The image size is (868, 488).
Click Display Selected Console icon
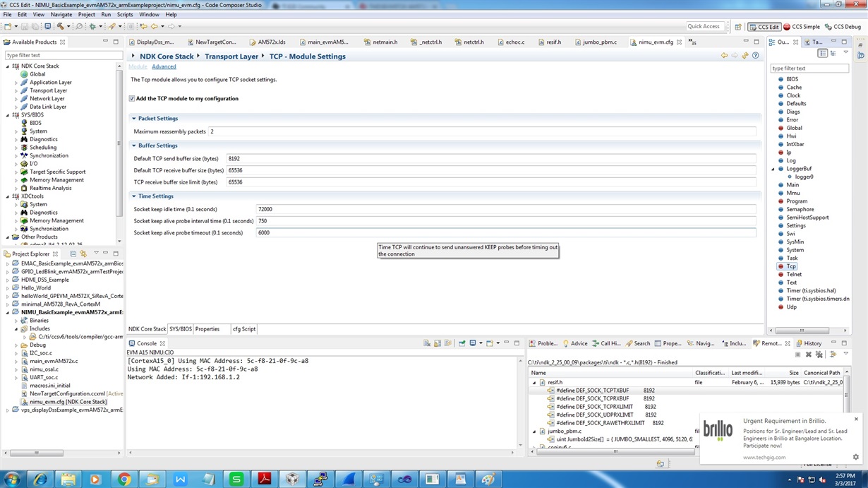click(474, 343)
